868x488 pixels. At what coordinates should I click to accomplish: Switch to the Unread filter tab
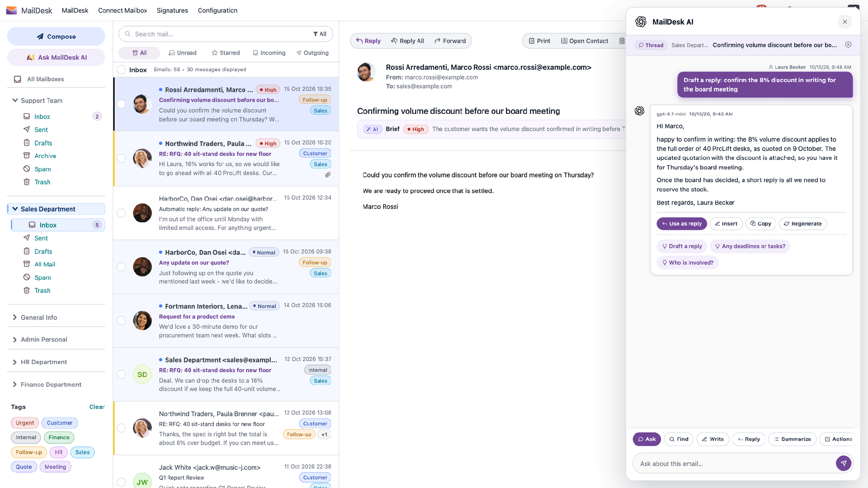(183, 53)
